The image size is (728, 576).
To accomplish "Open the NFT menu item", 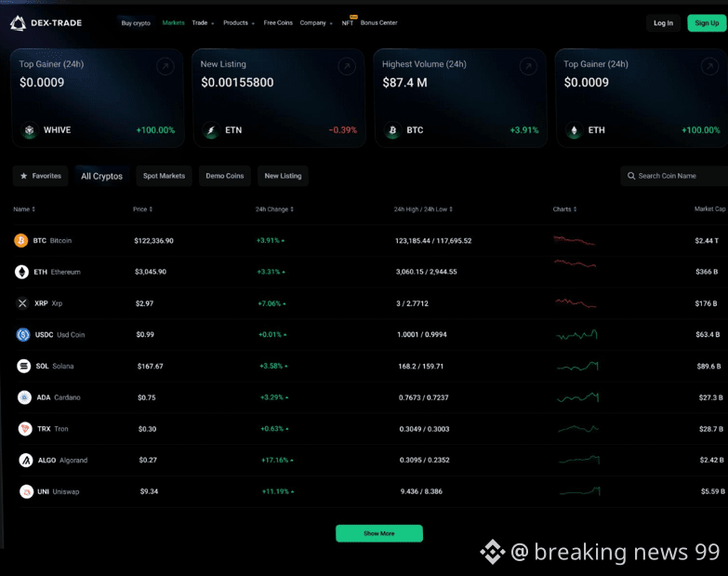I will point(348,22).
